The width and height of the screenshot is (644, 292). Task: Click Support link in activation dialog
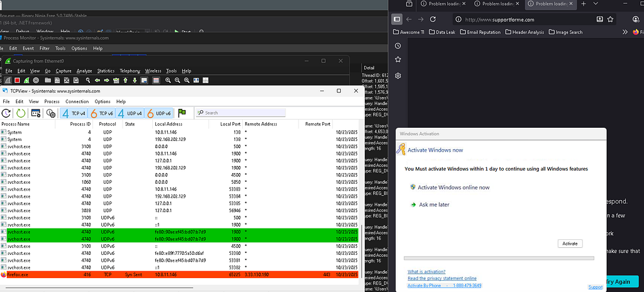595,287
